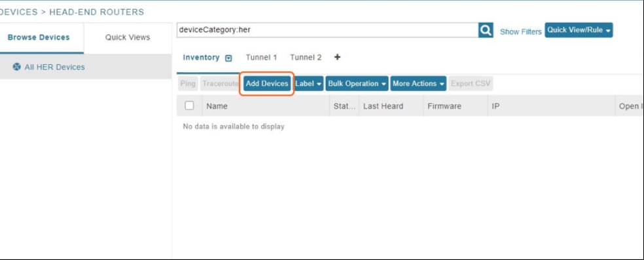Click the Show Filters link

[521, 31]
